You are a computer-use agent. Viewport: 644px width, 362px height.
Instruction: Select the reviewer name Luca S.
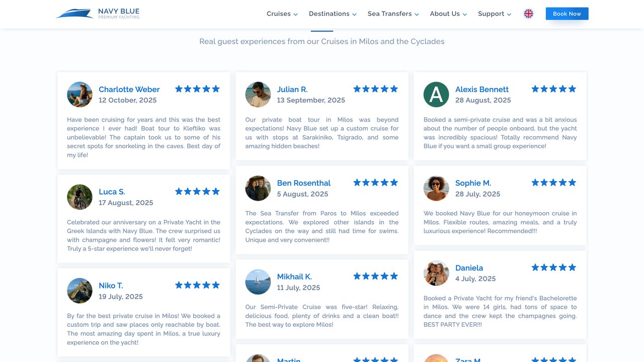(112, 192)
